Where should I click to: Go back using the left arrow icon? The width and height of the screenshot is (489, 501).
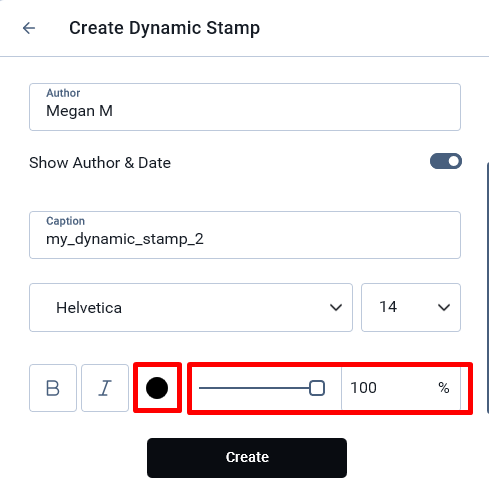pyautogui.click(x=29, y=28)
